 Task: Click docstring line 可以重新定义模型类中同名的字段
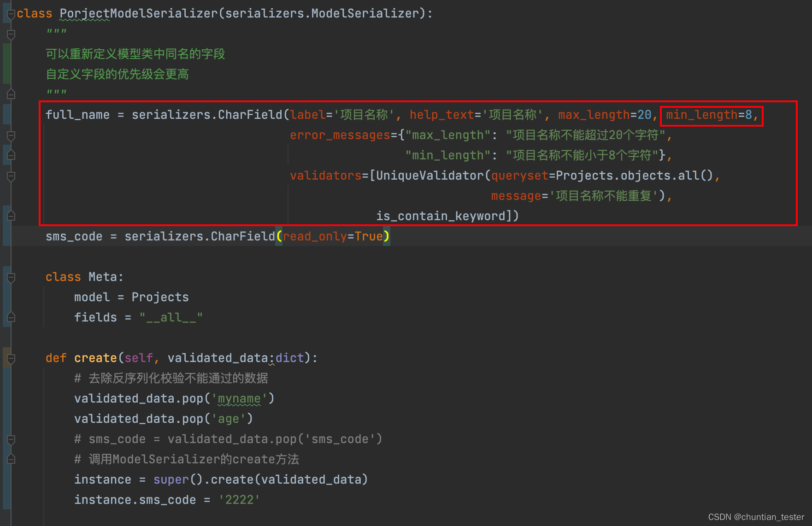(135, 54)
